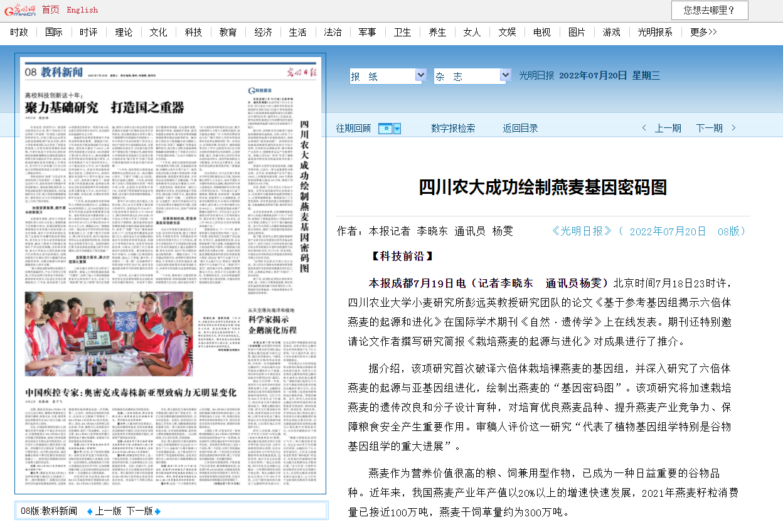Open the 文化 navigation item
The width and height of the screenshot is (783, 532).
tap(158, 32)
